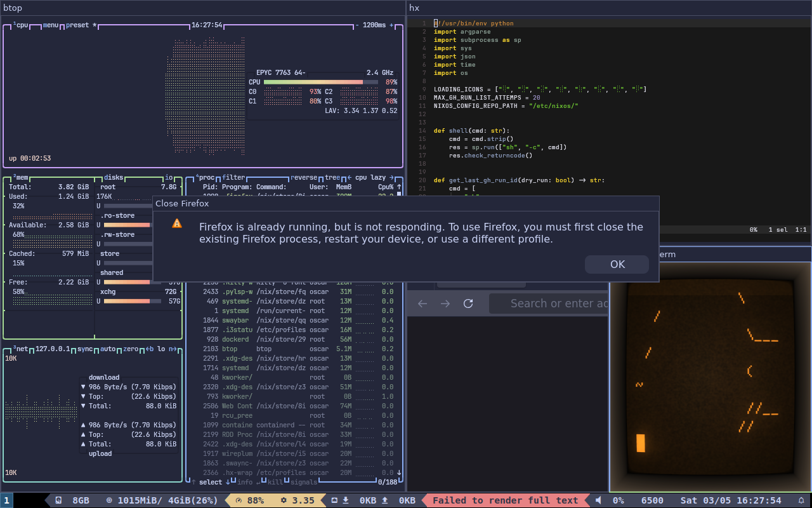Click the .ro-store disk usage bar
The image size is (812, 508).
point(127,225)
